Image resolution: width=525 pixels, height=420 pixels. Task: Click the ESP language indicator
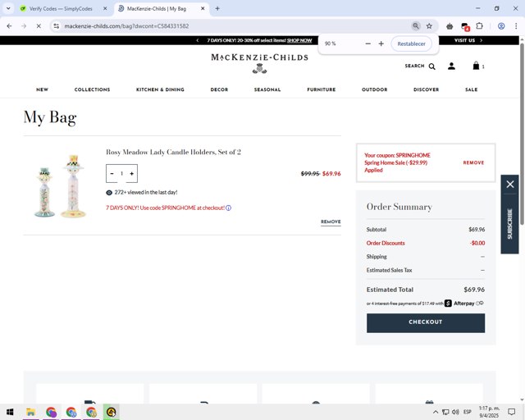coord(468,412)
